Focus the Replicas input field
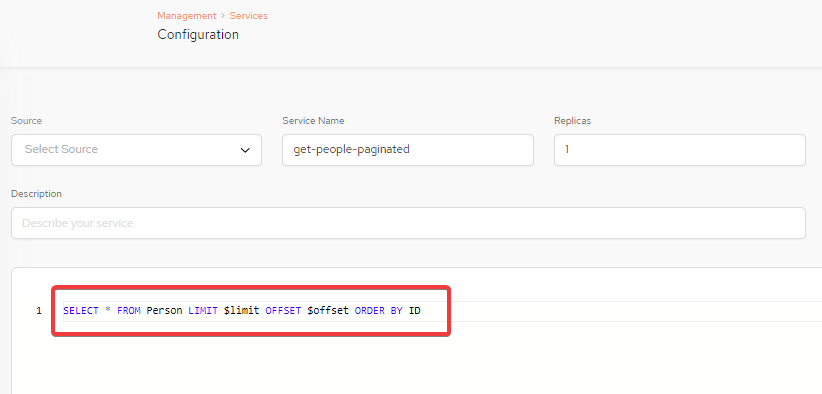 (679, 150)
